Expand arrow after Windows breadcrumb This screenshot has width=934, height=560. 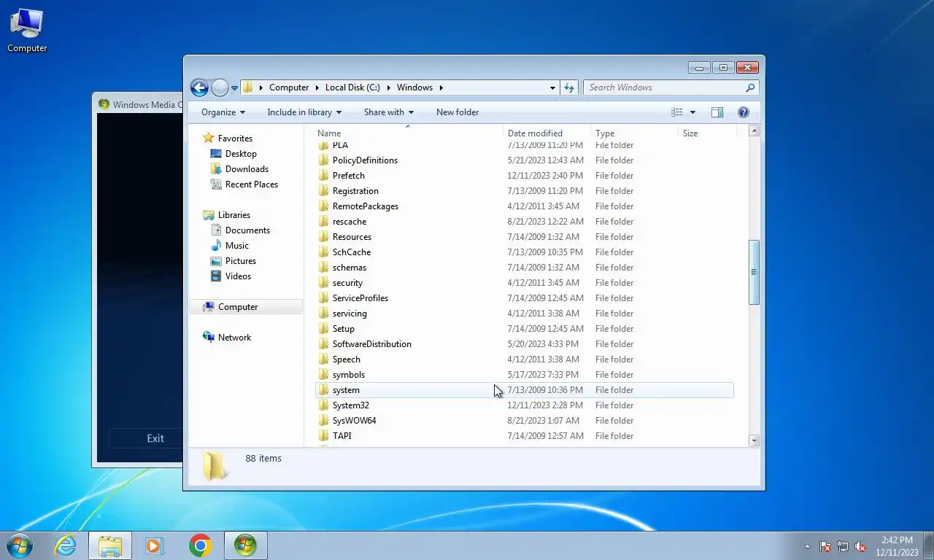[441, 87]
